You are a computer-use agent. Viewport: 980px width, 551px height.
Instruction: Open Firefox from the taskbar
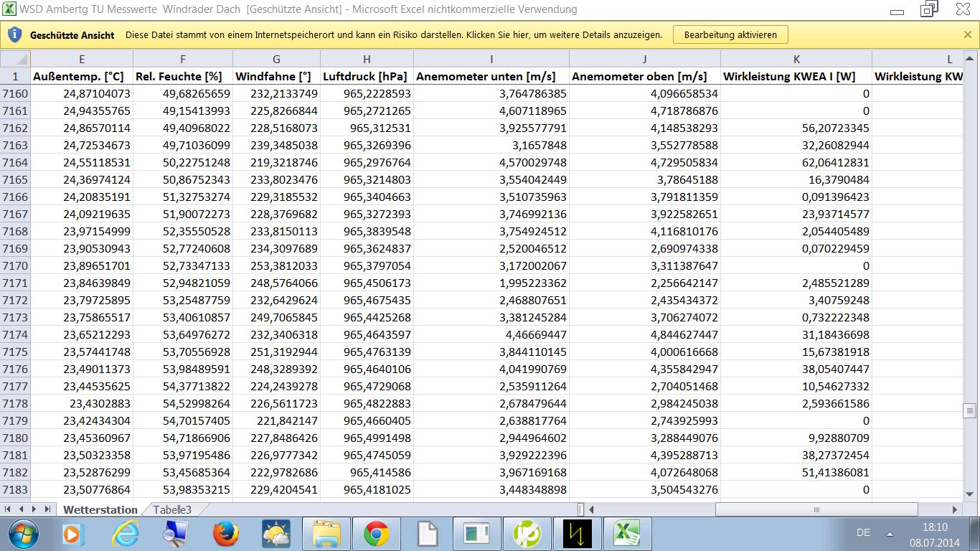click(225, 534)
